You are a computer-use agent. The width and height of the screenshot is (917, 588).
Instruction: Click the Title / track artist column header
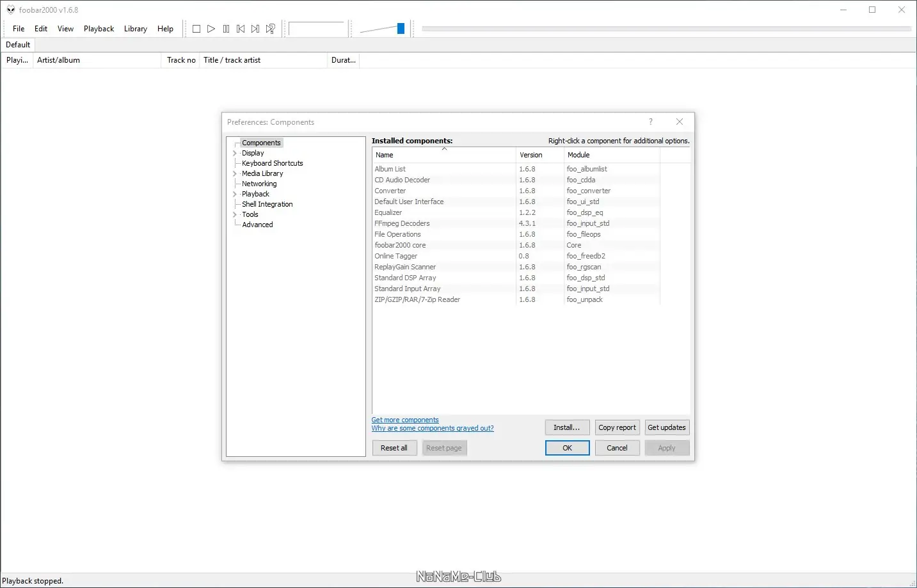pos(264,60)
